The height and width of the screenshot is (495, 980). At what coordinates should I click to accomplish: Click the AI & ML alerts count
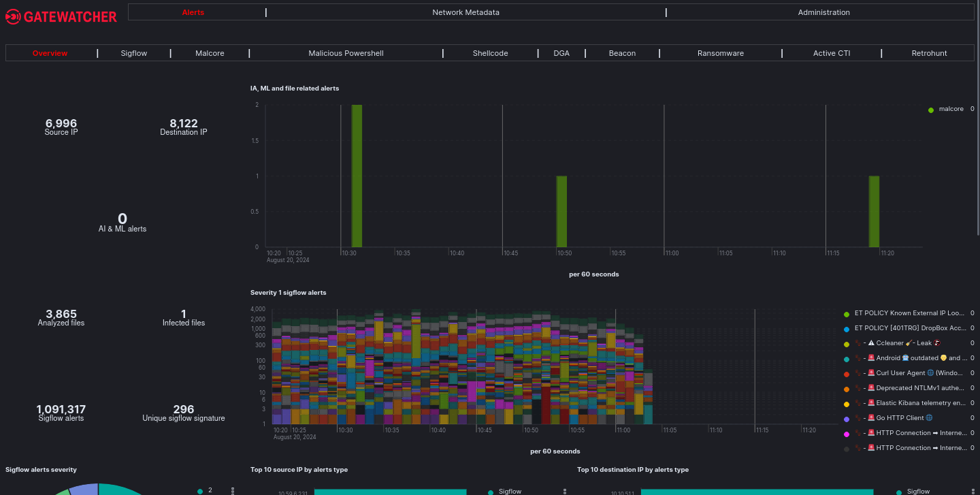[x=122, y=223]
